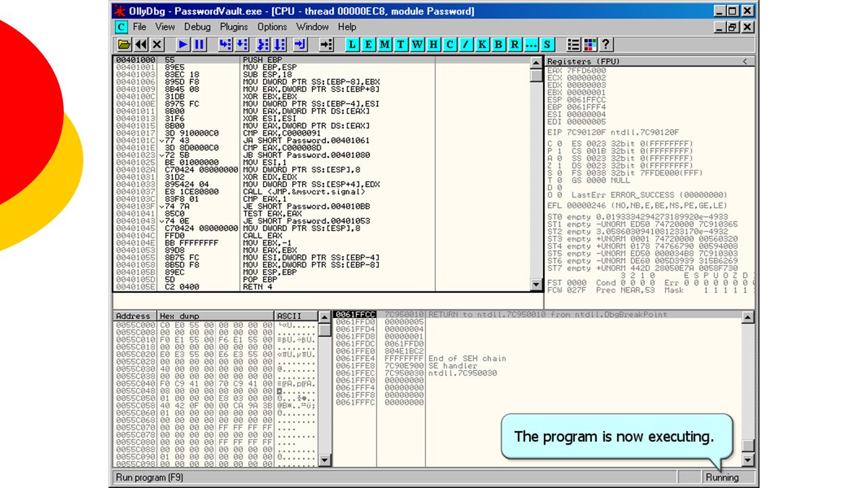Click the Trace into toolbar icon
Screen dimensions: 868x488
264,45
